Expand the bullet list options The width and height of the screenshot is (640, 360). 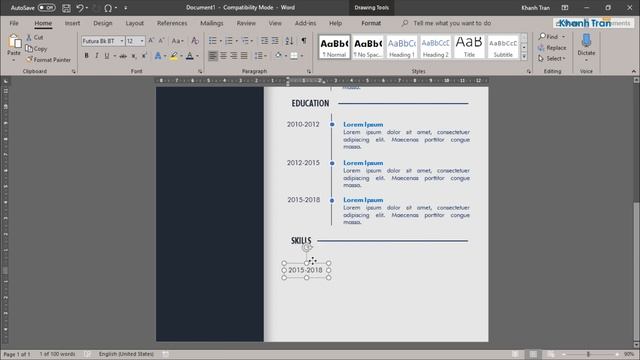click(221, 40)
